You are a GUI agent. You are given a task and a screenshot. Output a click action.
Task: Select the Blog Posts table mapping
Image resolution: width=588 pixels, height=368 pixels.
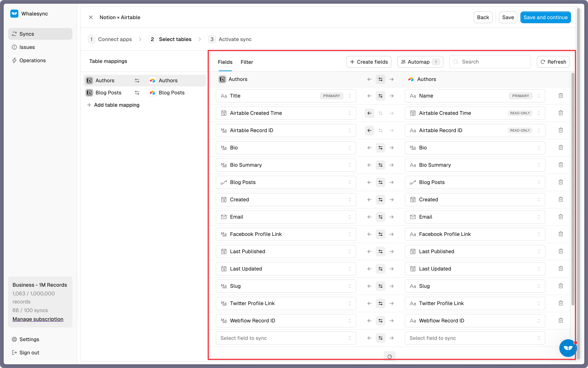pyautogui.click(x=145, y=93)
